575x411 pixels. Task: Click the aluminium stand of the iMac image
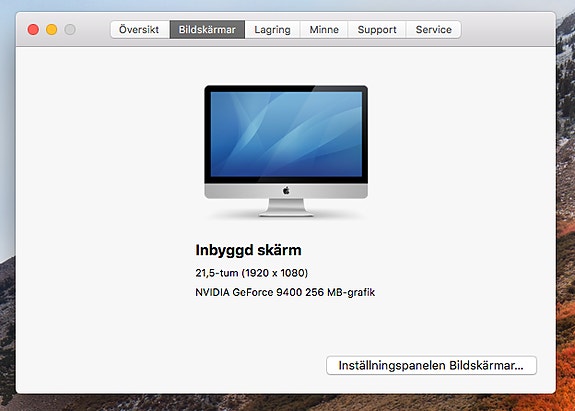[x=286, y=207]
